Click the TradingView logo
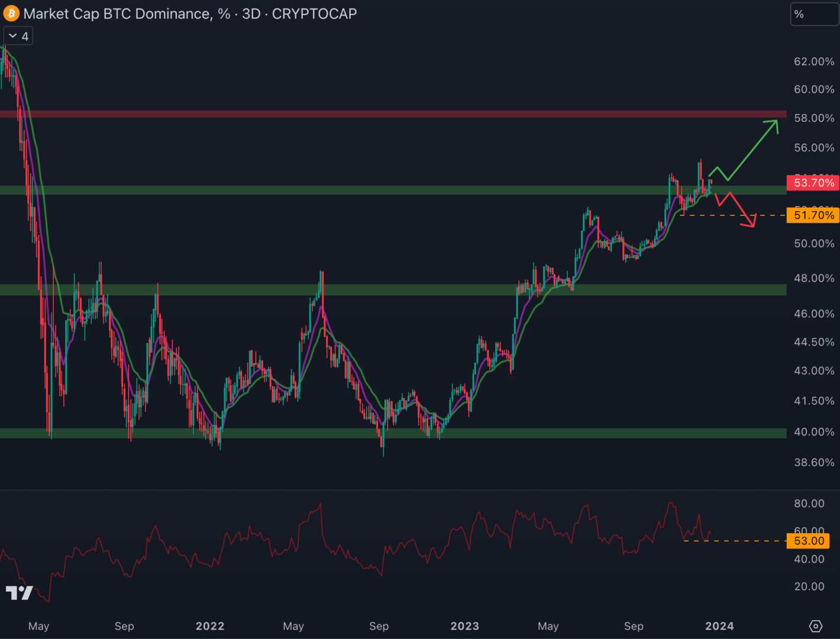This screenshot has width=840, height=639. (19, 592)
